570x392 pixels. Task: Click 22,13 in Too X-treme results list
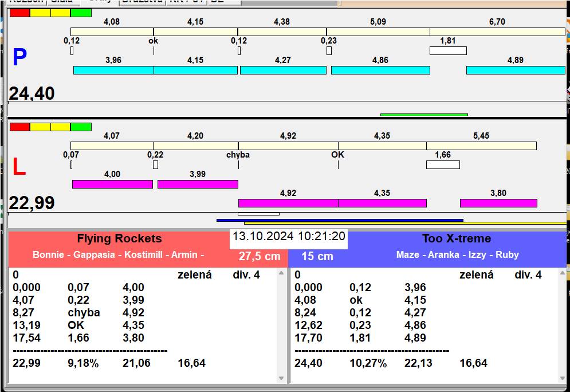418,363
